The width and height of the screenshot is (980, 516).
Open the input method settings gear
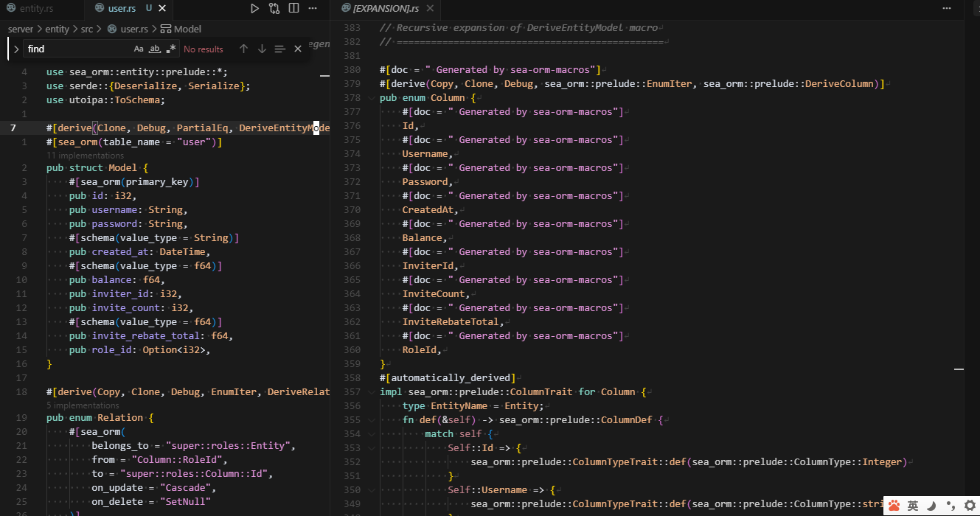click(970, 506)
